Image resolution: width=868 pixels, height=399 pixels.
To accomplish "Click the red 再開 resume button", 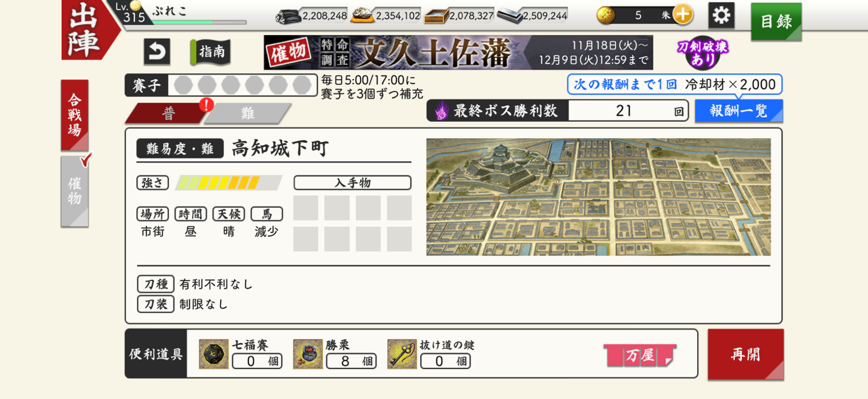I will coord(745,354).
